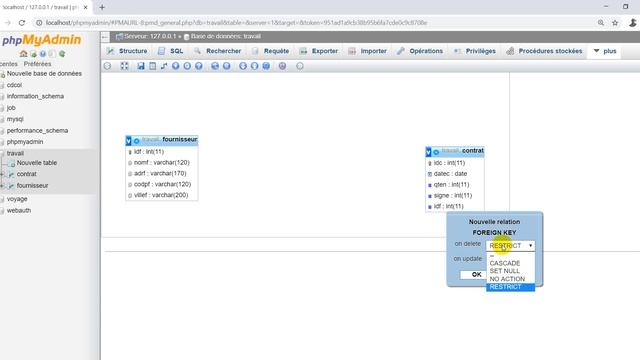Open documentation via blue question icon
640x360 pixels.
click(42, 54)
